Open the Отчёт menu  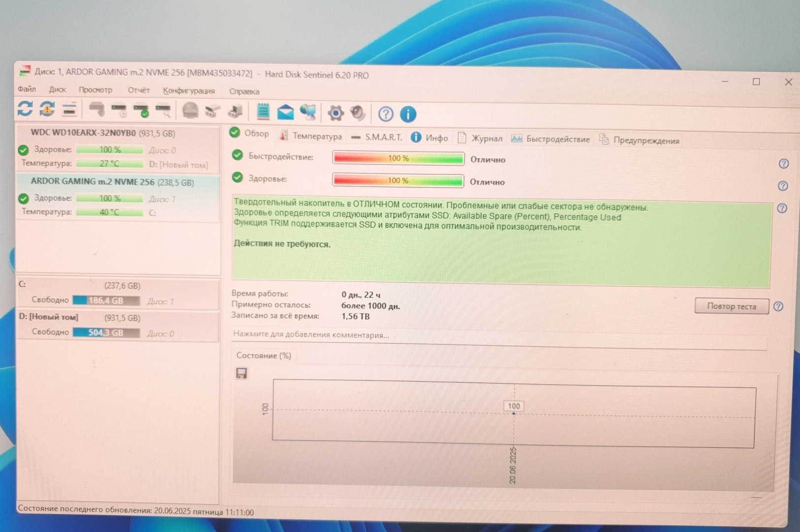(x=138, y=90)
